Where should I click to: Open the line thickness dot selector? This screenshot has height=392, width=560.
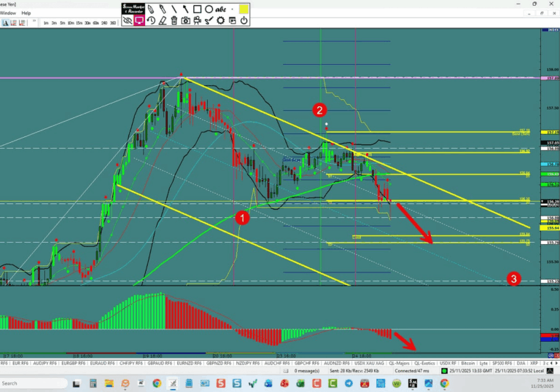pyautogui.click(x=232, y=9)
